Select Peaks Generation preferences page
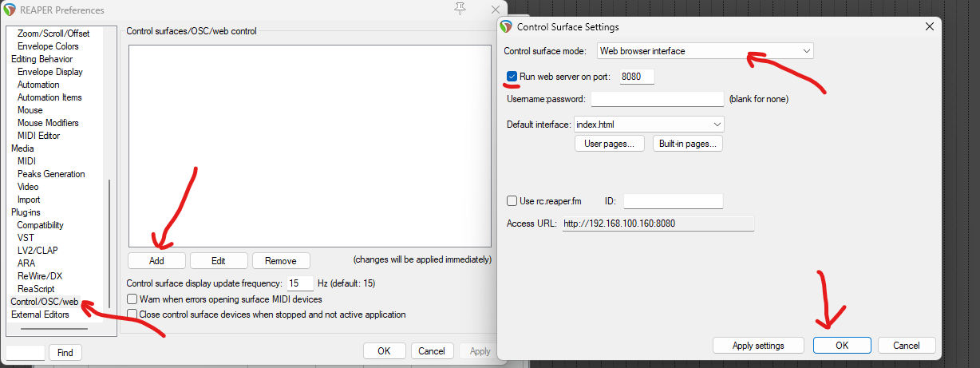 tap(51, 174)
